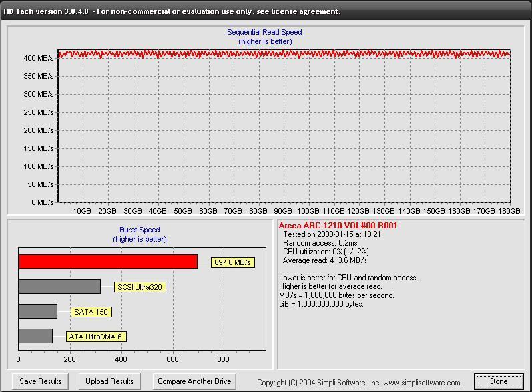Click the ATA UltraDMA 6 label

point(96,337)
